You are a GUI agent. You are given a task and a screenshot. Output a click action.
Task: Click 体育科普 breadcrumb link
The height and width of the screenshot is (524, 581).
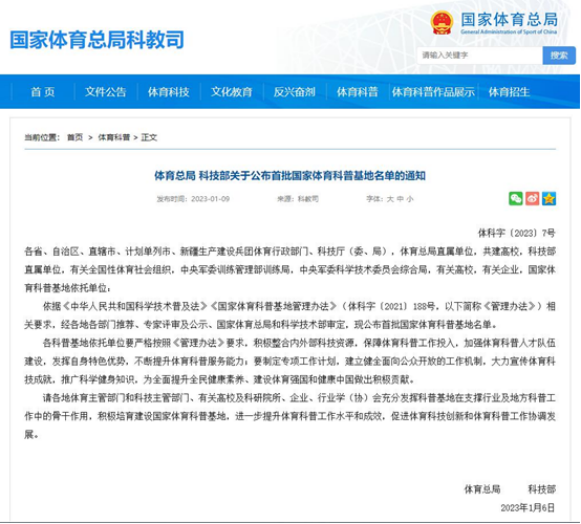click(x=114, y=137)
